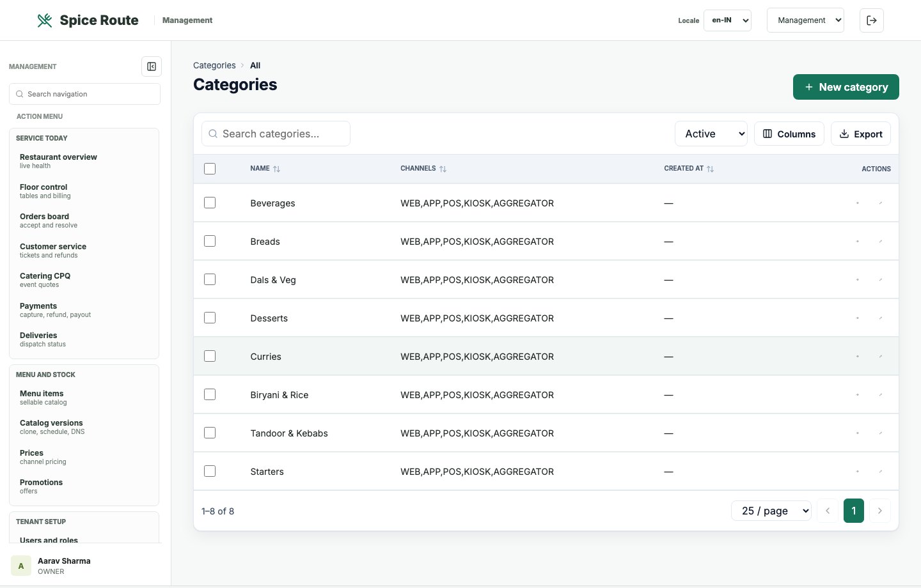Viewport: 921px width, 588px height.
Task: Change the 25 / page size dropdown
Action: click(x=771, y=511)
